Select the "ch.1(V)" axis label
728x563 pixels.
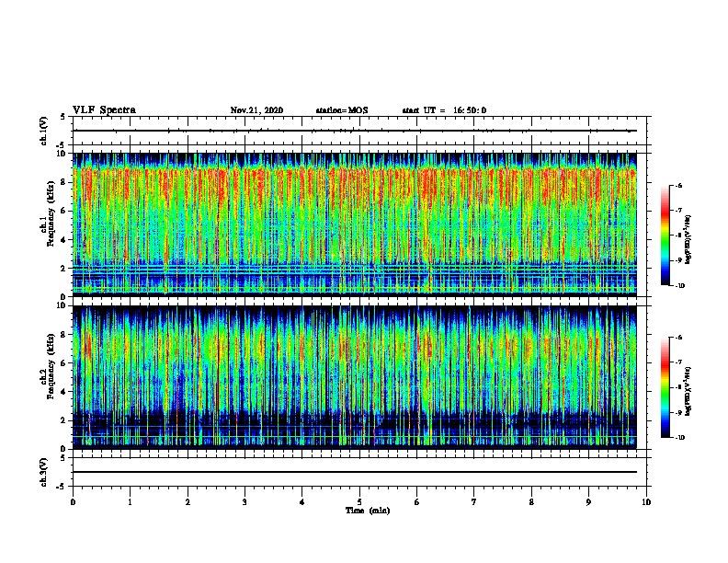point(44,131)
